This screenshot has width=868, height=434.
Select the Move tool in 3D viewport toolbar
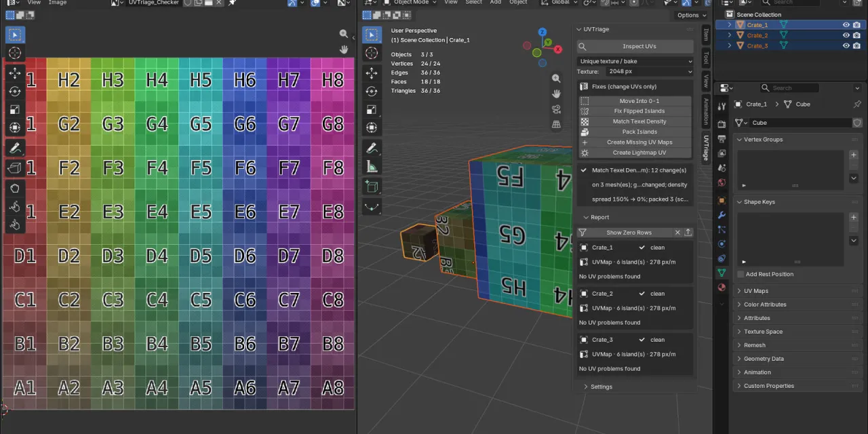tap(372, 73)
